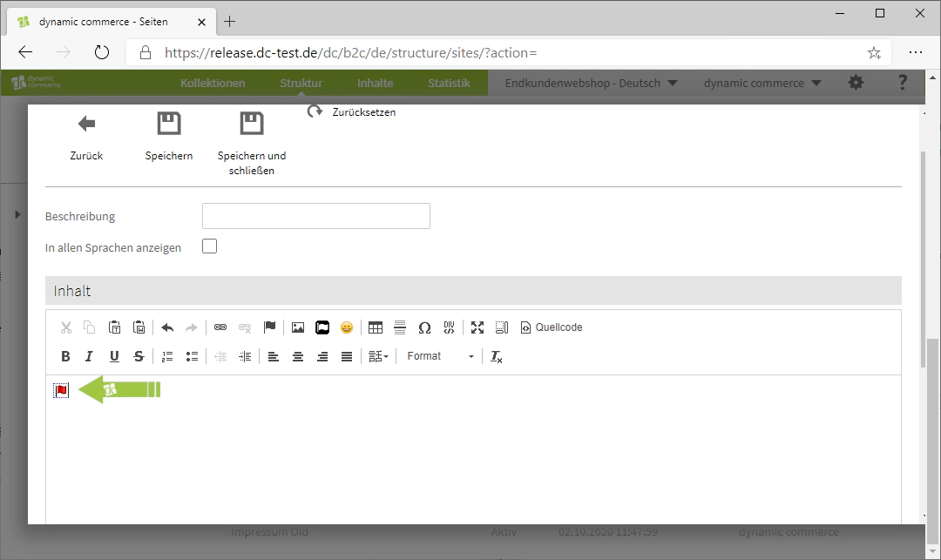Image resolution: width=941 pixels, height=560 pixels.
Task: Toggle underline formatting
Action: point(115,356)
